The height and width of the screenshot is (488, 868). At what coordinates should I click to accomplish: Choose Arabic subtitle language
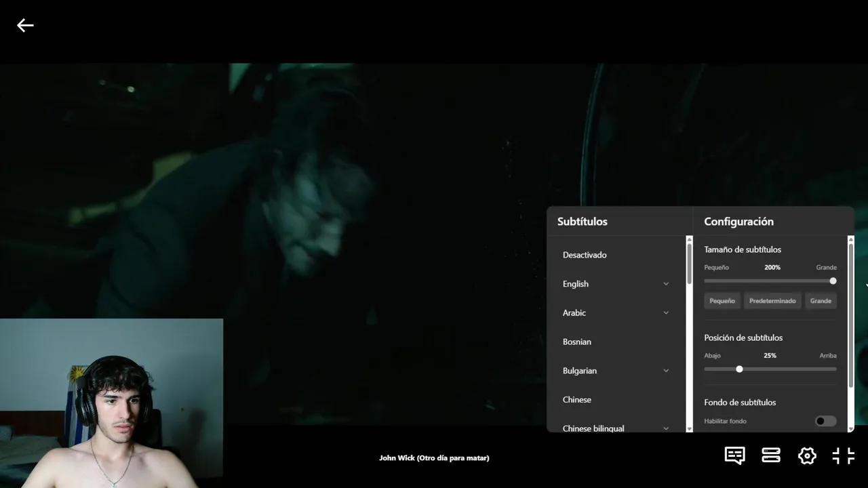[574, 312]
